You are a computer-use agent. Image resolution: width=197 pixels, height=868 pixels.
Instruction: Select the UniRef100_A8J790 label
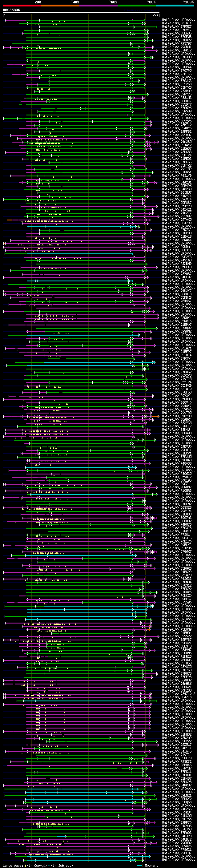pyautogui.click(x=176, y=223)
